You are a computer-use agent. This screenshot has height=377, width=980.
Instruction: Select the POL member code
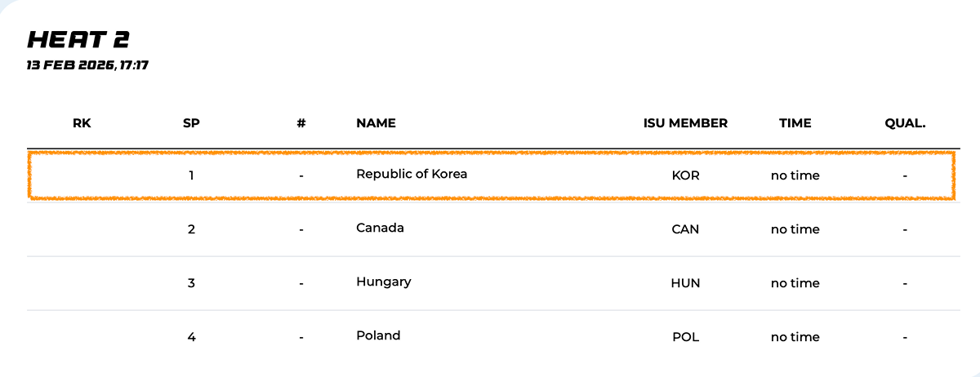tap(685, 337)
